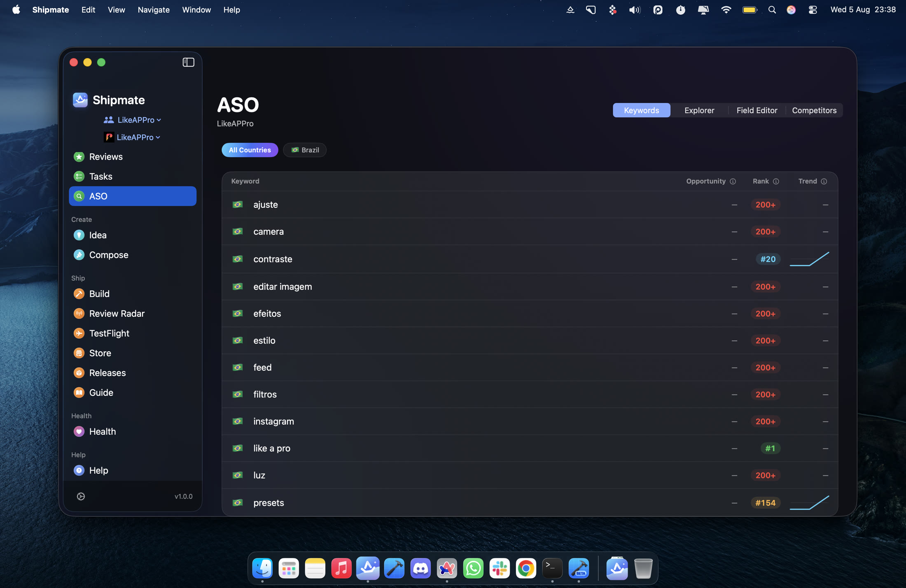906x588 pixels.
Task: Select the 'efeitos' keyword row
Action: (530, 314)
